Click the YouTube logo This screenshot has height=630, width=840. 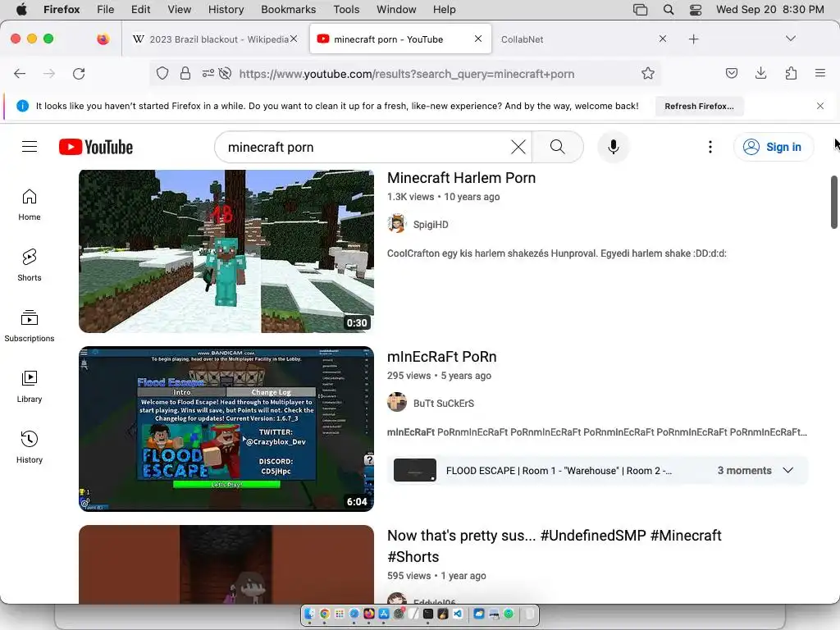(96, 147)
